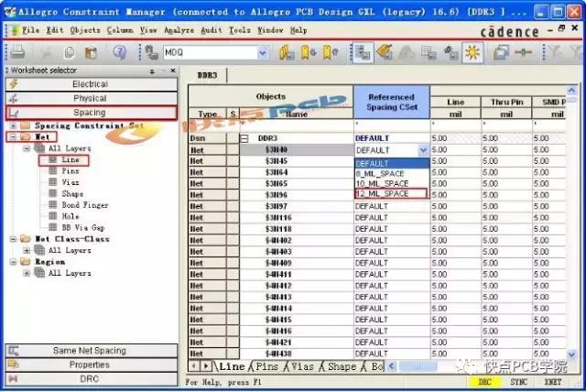Open the Audit menu
The height and width of the screenshot is (392, 586).
(212, 30)
